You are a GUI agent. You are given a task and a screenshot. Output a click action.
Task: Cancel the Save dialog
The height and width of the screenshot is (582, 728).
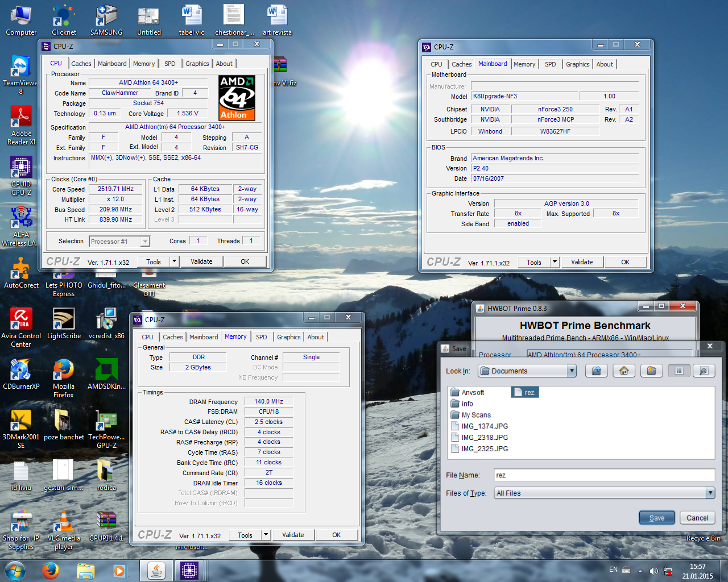coord(697,518)
